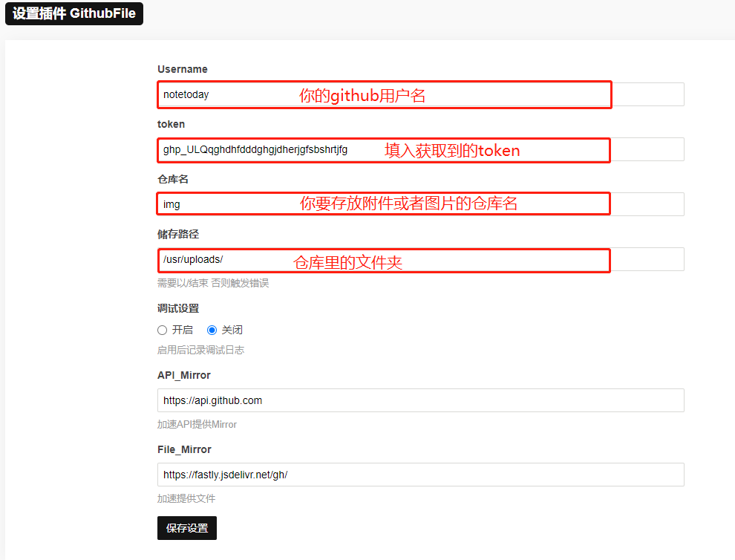Viewport: 735px width, 560px height.
Task: Click the 开启 radio label text
Action: coord(183,330)
